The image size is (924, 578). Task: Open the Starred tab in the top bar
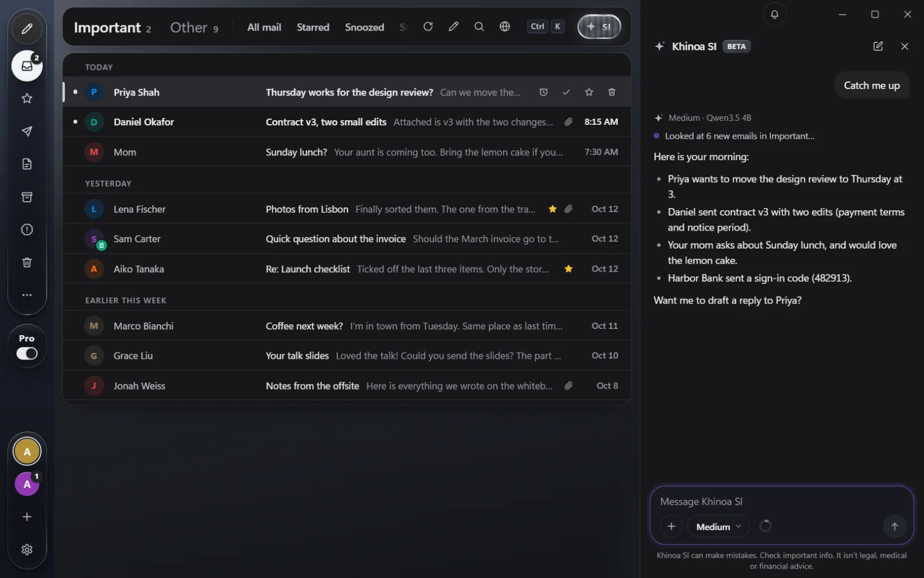313,27
